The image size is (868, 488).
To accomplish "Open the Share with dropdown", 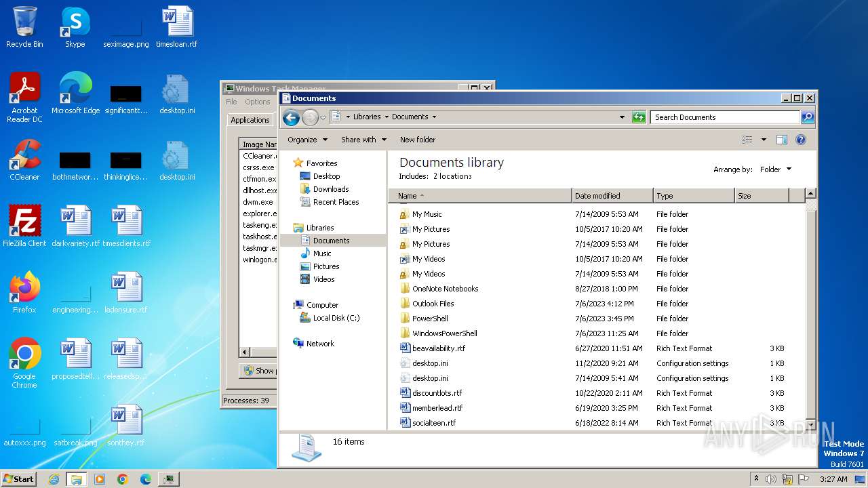I will [x=363, y=140].
